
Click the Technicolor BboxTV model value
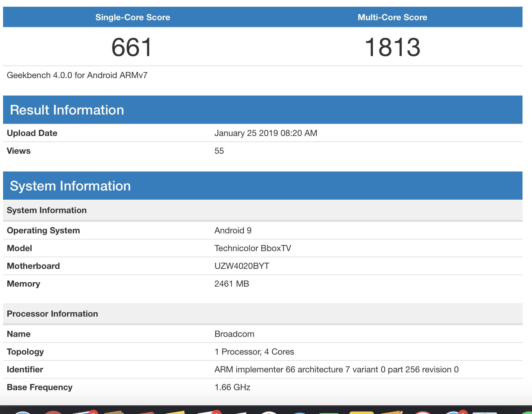(253, 248)
